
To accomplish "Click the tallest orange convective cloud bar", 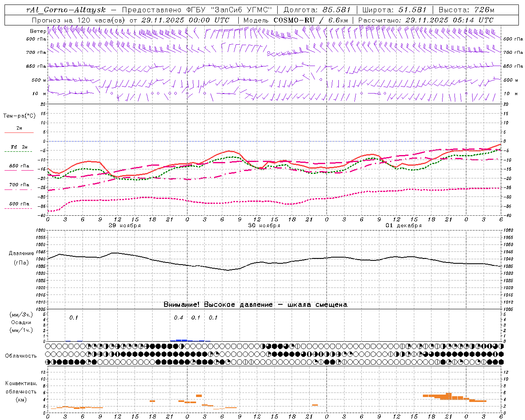I will pyautogui.click(x=449, y=396).
